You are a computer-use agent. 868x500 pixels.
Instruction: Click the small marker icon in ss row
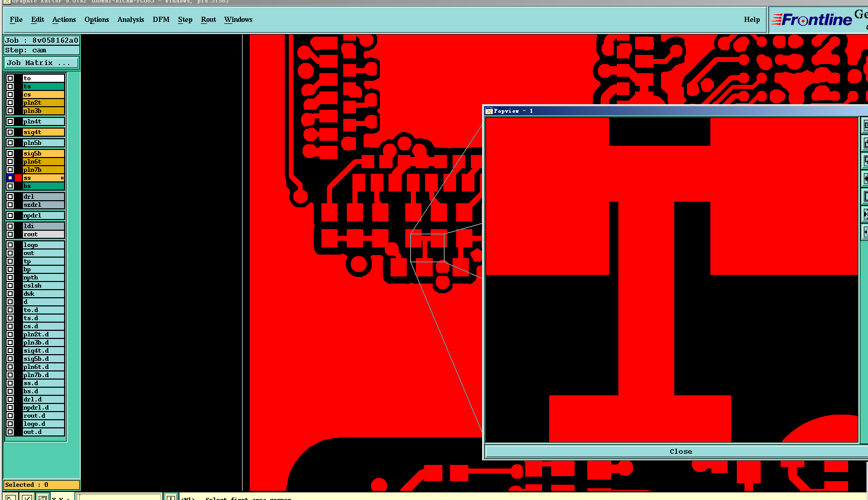[62, 178]
